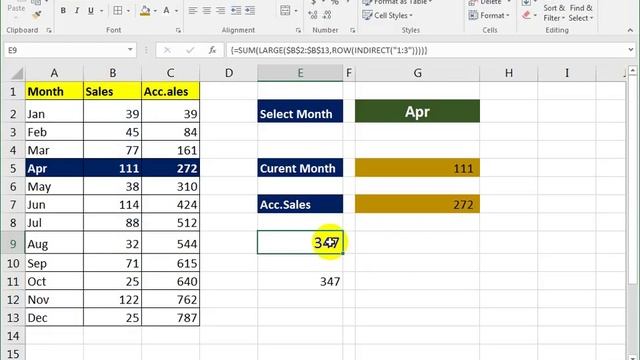
Task: Open the Name Box dropdown arrow
Action: click(x=130, y=50)
